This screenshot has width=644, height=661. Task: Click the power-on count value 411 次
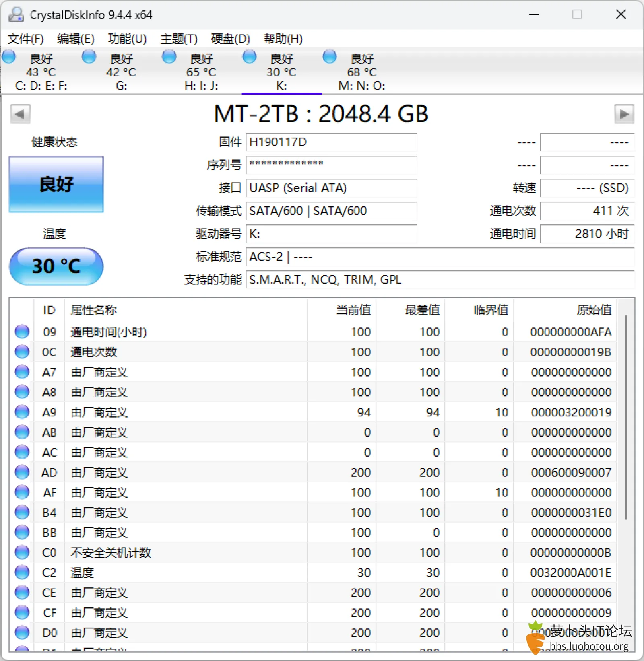pyautogui.click(x=587, y=211)
